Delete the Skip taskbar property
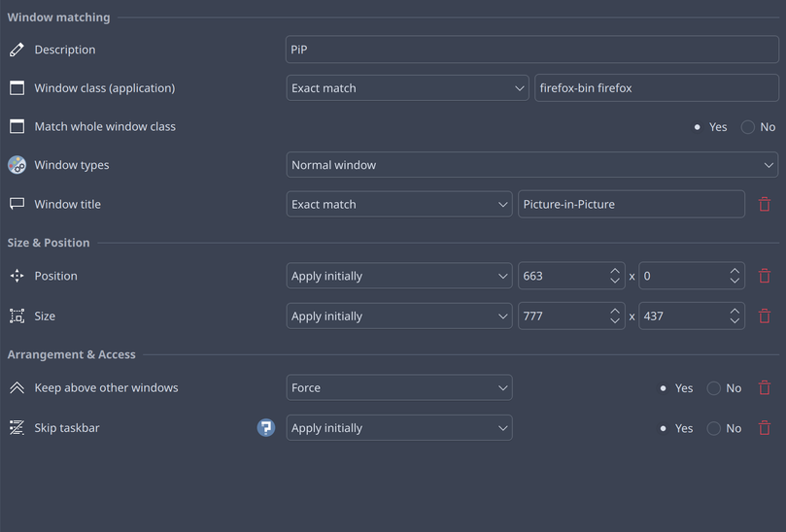Screen dimensions: 786x532 pyautogui.click(x=765, y=427)
